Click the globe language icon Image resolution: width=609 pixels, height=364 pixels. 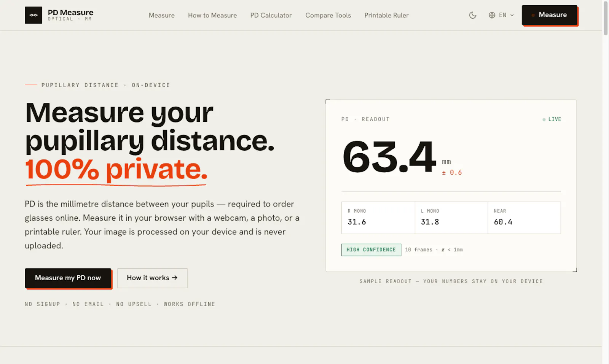click(x=492, y=15)
